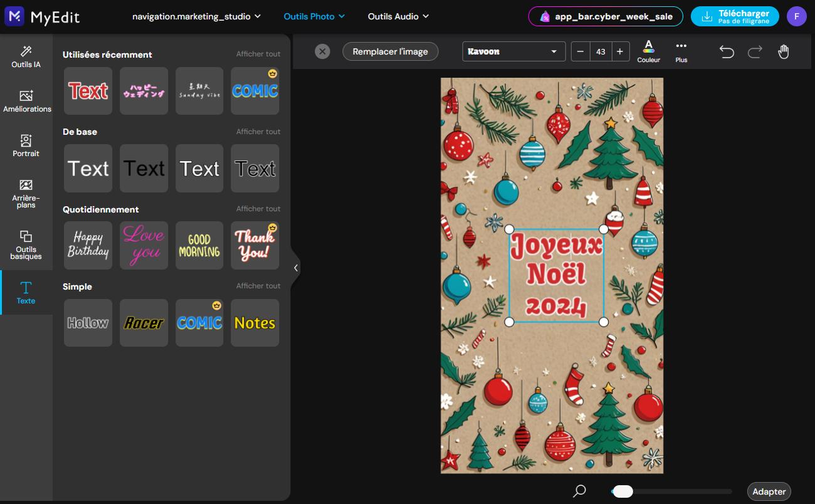Viewport: 815px width, 504px height.
Task: Choose the black Text basic style
Action: (144, 168)
